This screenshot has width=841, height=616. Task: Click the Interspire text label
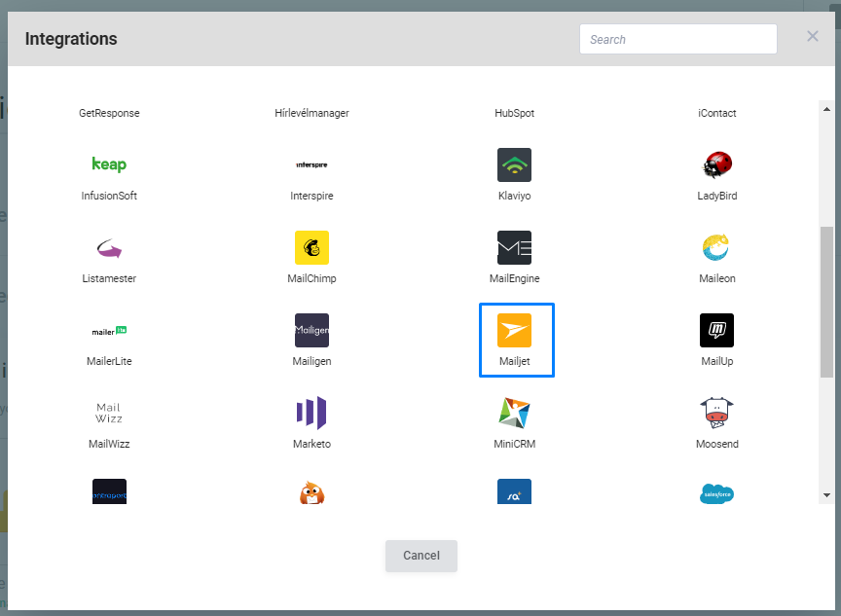pos(311,196)
